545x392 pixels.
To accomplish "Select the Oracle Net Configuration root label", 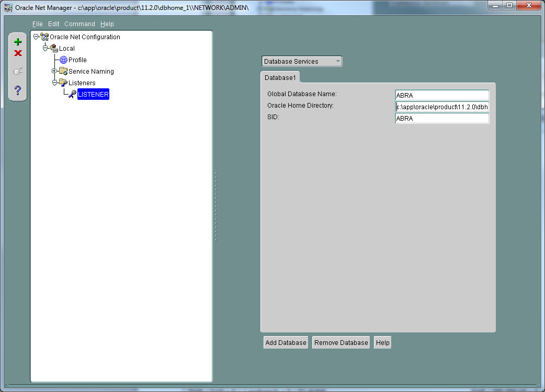I will click(85, 37).
